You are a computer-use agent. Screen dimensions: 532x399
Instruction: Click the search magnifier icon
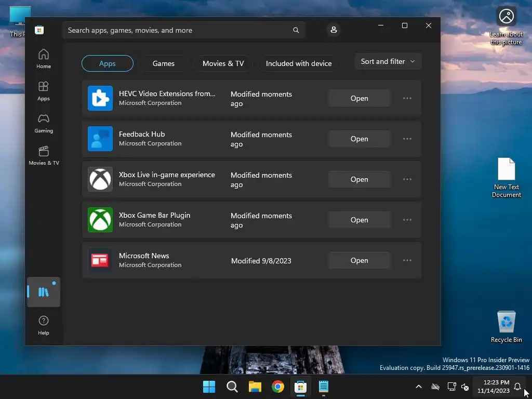pos(296,30)
